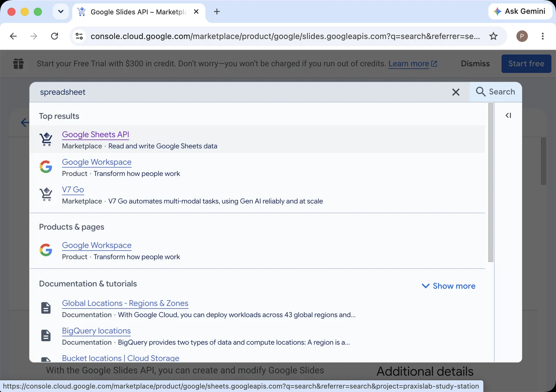Open the V7 Go result
556x392 pixels.
(x=73, y=189)
